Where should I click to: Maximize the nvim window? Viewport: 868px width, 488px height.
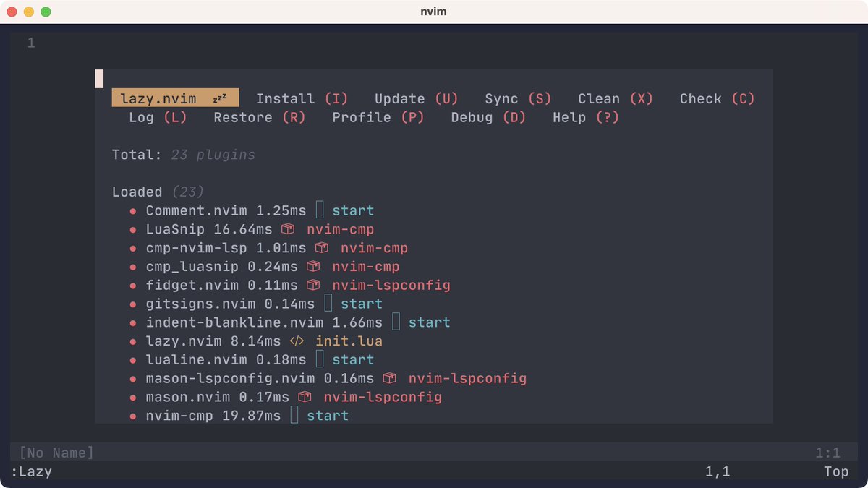pyautogui.click(x=46, y=12)
